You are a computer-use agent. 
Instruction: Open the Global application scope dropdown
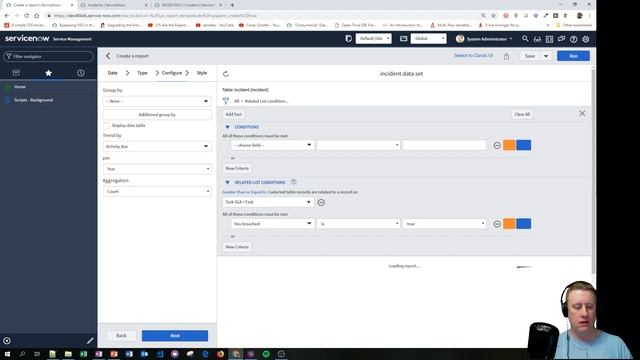point(428,39)
